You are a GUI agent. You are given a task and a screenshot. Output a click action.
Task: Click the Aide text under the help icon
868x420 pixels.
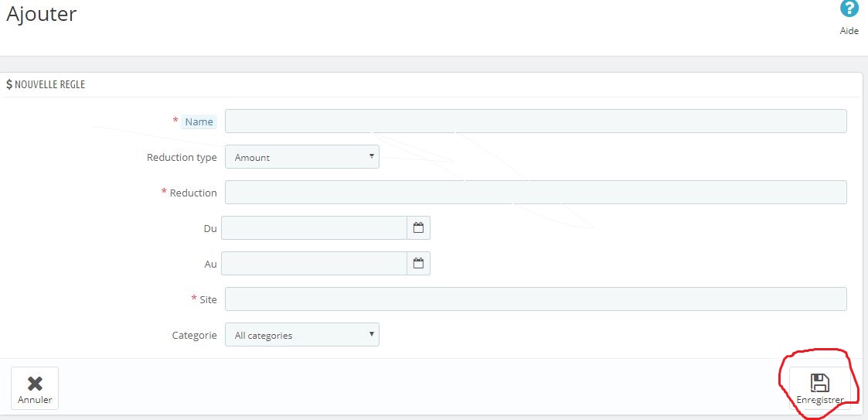coord(849,31)
